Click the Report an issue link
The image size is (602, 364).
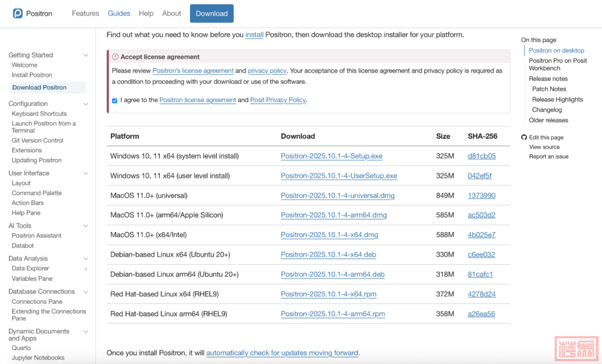[x=548, y=157]
